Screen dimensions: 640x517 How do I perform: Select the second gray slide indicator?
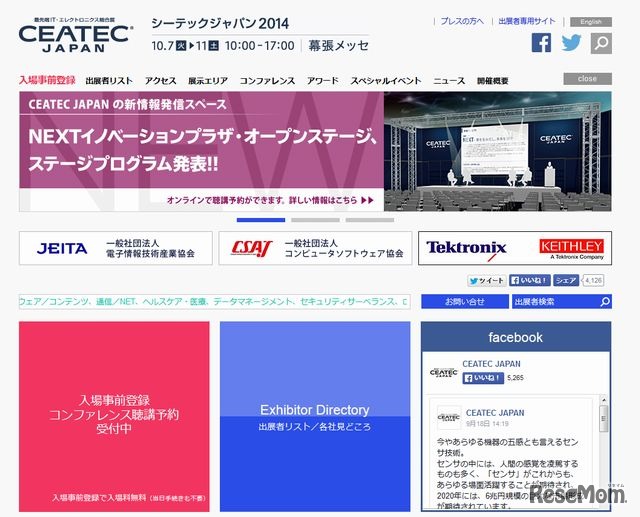click(315, 220)
